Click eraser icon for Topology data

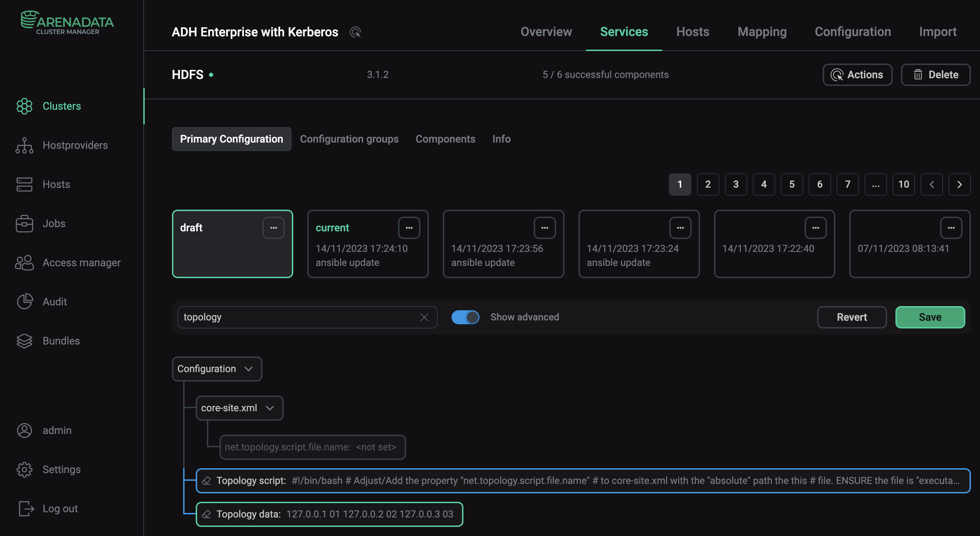point(206,514)
